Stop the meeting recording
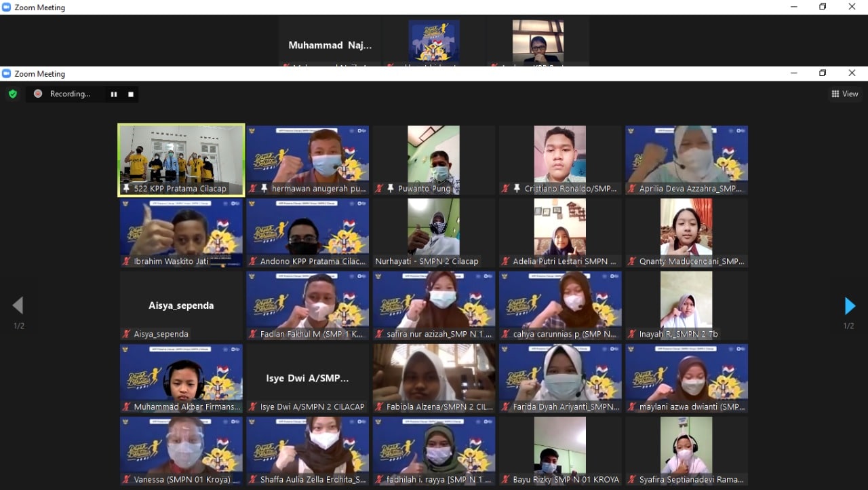This screenshot has height=490, width=868. click(131, 94)
